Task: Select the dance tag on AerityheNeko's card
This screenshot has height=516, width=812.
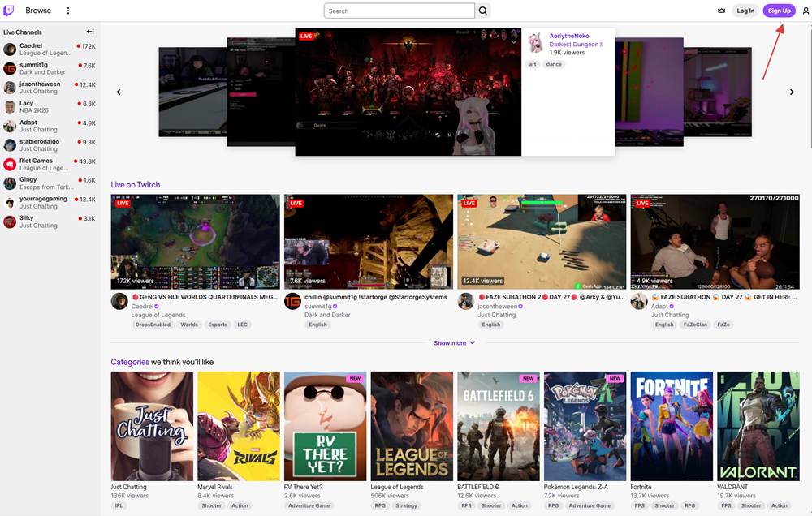Action: pos(553,64)
